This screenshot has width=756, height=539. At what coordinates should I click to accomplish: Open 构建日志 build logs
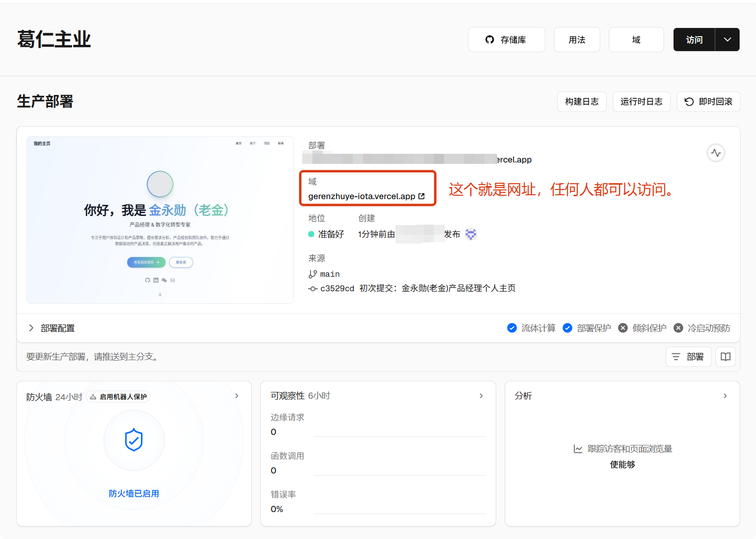581,102
